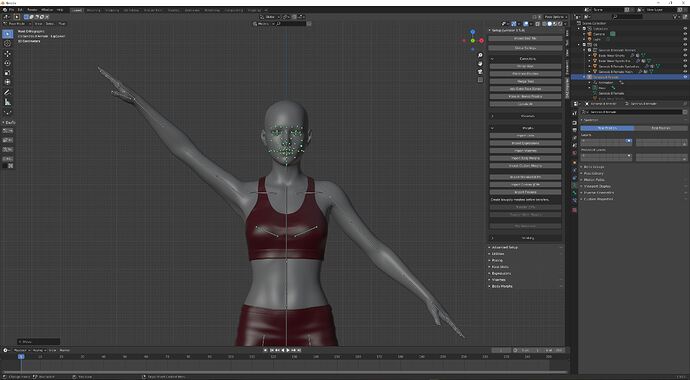Click the outliner filter funnel icon
The height and width of the screenshot is (380, 690).
pos(675,17)
